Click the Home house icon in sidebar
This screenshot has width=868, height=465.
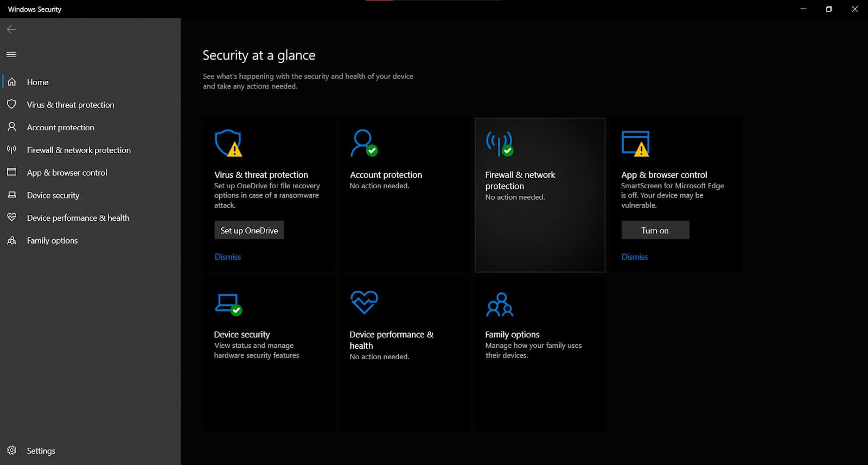click(x=12, y=82)
